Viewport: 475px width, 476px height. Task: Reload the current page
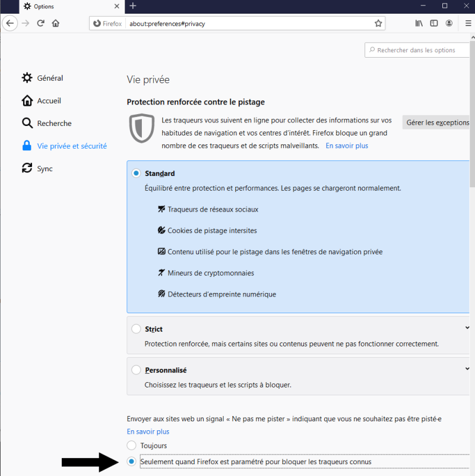[x=40, y=23]
